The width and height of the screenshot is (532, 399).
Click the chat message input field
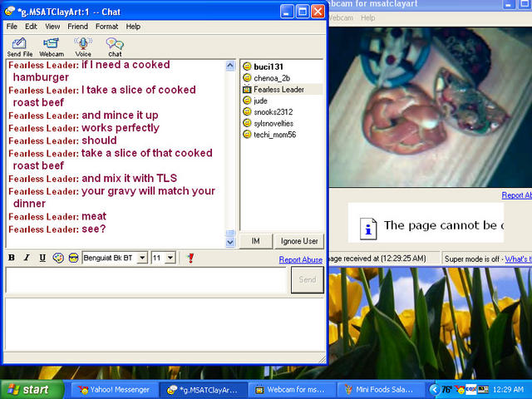146,280
